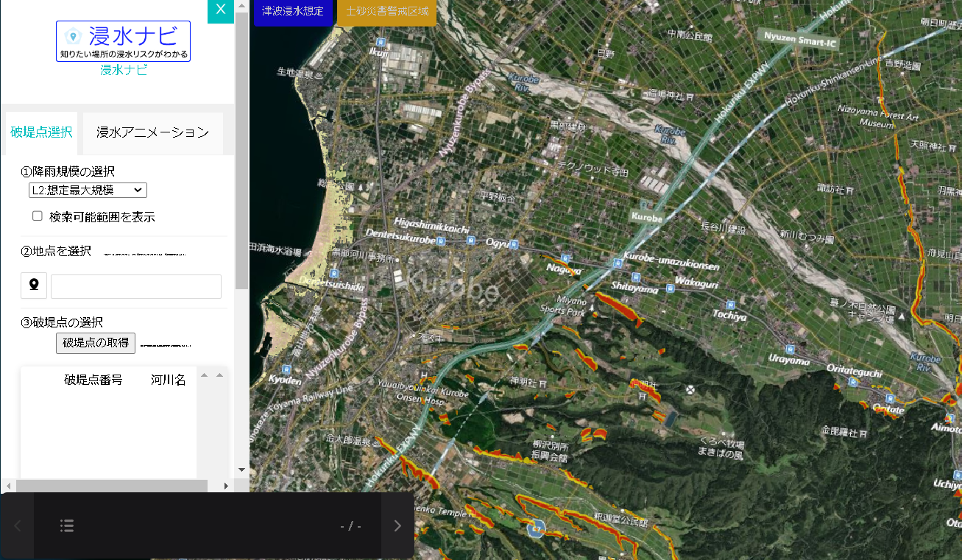962x560 pixels.
Task: Click the Dentetsukurobe station icon
Action: click(441, 241)
